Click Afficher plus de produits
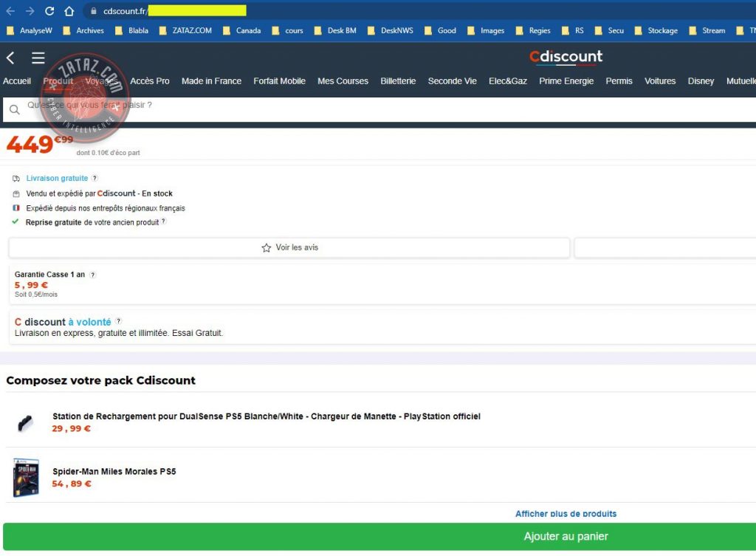 [566, 514]
